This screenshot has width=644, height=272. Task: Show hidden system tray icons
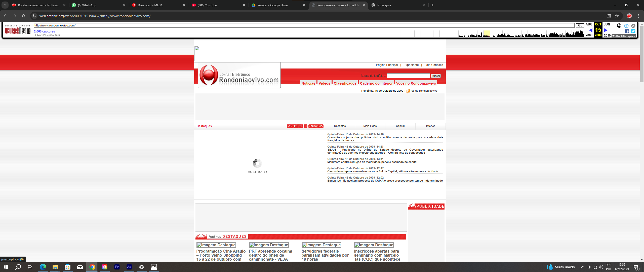tap(583, 267)
